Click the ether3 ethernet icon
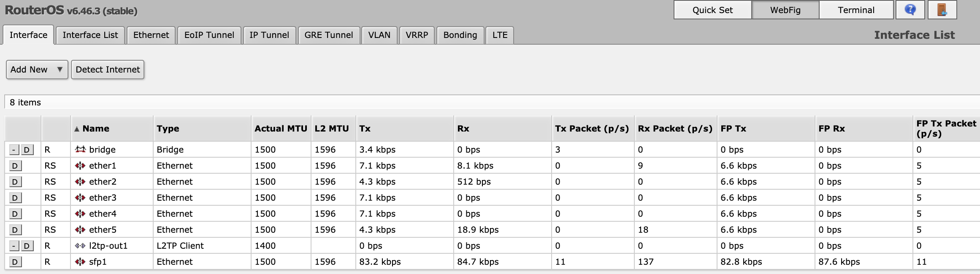The width and height of the screenshot is (980, 274). [x=80, y=198]
